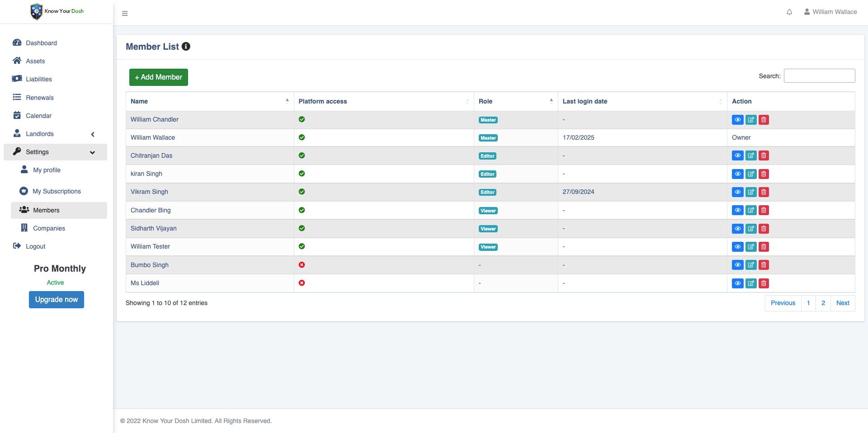
Task: View details of Chitranjan Das
Action: click(x=737, y=156)
